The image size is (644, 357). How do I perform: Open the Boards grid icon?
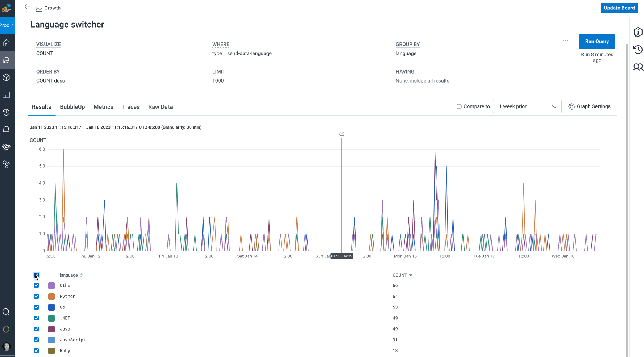[6, 95]
